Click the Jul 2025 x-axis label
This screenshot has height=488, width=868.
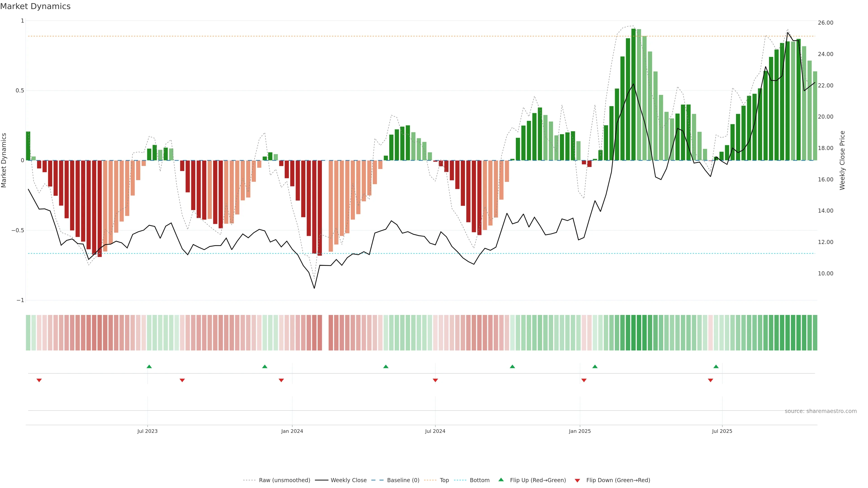[722, 431]
